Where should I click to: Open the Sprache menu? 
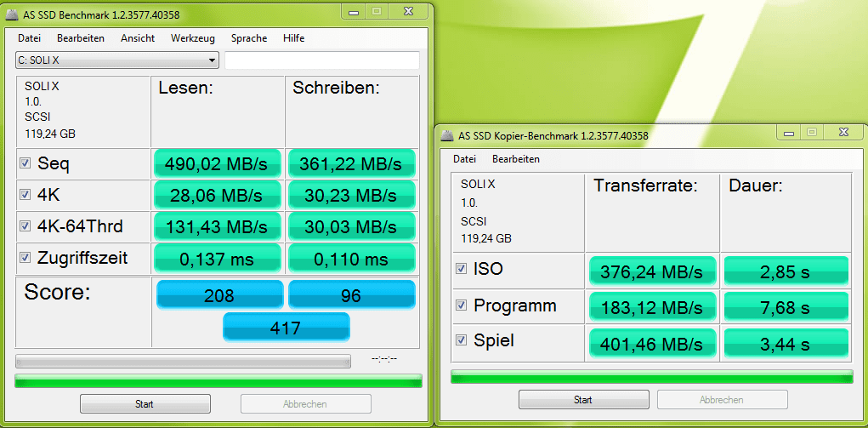pos(249,38)
